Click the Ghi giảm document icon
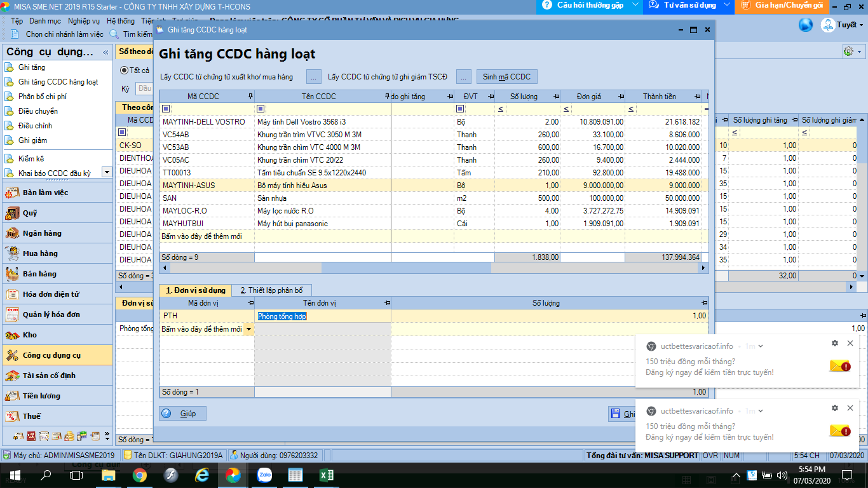 pos(9,140)
